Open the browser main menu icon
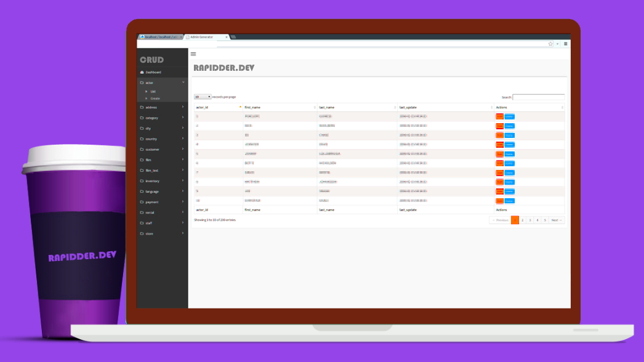 (x=566, y=44)
